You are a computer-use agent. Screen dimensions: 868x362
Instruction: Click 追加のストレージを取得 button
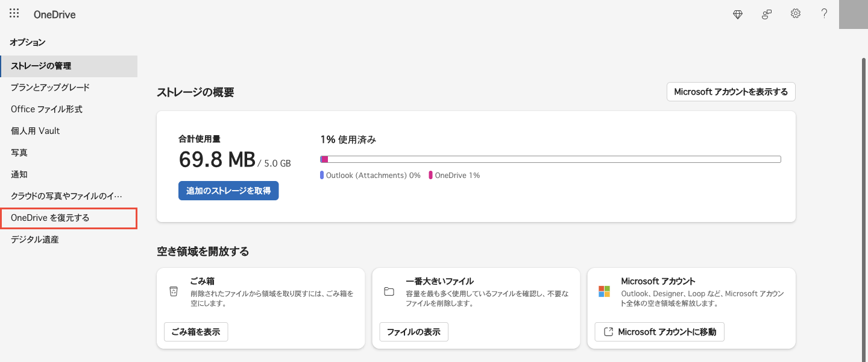click(x=228, y=191)
